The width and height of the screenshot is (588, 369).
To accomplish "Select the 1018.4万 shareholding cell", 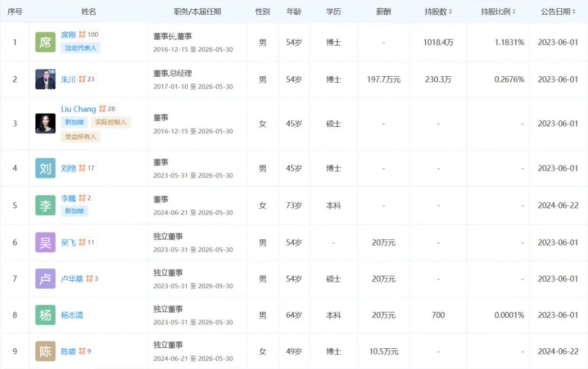I will point(438,42).
